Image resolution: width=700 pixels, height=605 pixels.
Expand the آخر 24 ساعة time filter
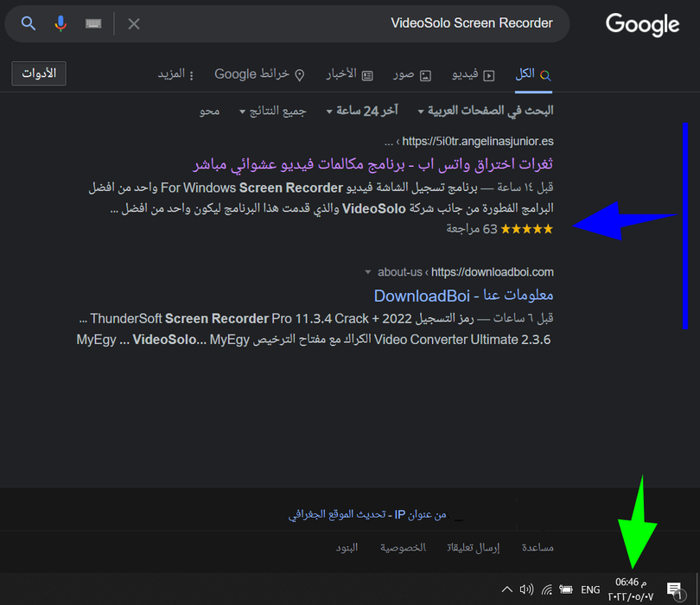[362, 111]
